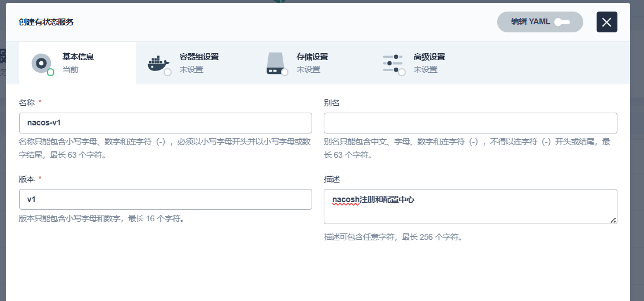This screenshot has height=301, width=644.
Task: Switch to the 存储设置 tab
Action: (x=312, y=57)
